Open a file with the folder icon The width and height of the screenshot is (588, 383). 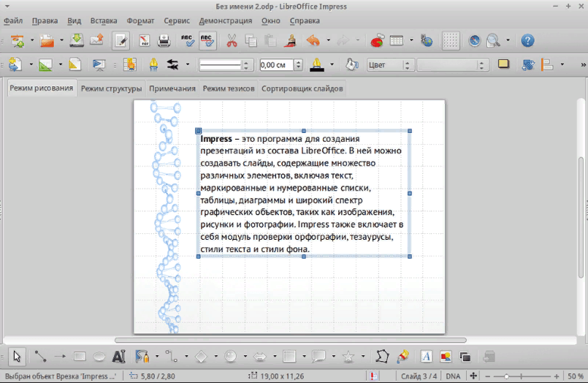47,40
